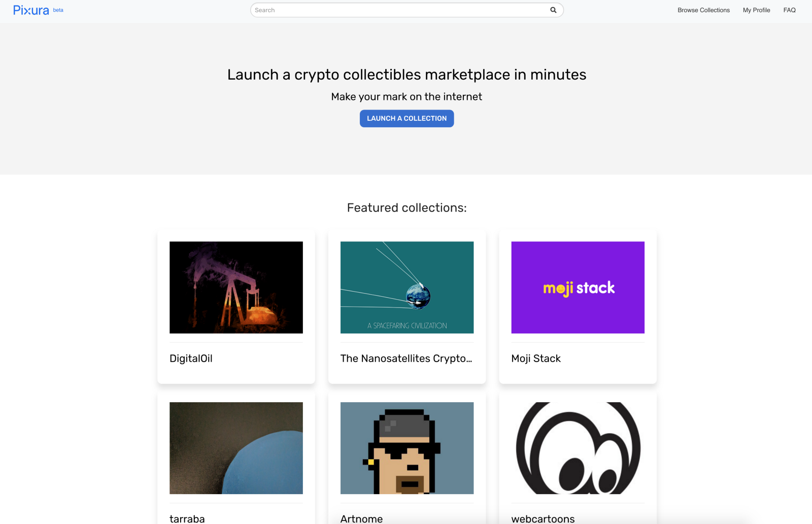Open the Pixura logo home link

click(x=31, y=10)
